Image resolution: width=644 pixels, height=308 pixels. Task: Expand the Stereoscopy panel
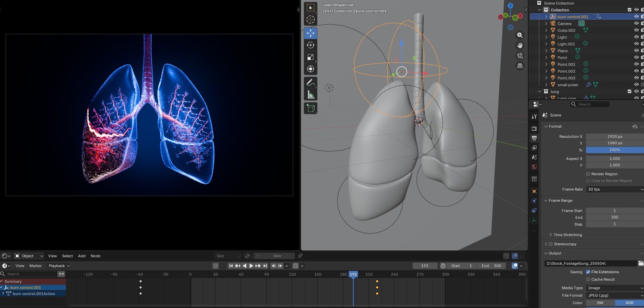pos(546,244)
